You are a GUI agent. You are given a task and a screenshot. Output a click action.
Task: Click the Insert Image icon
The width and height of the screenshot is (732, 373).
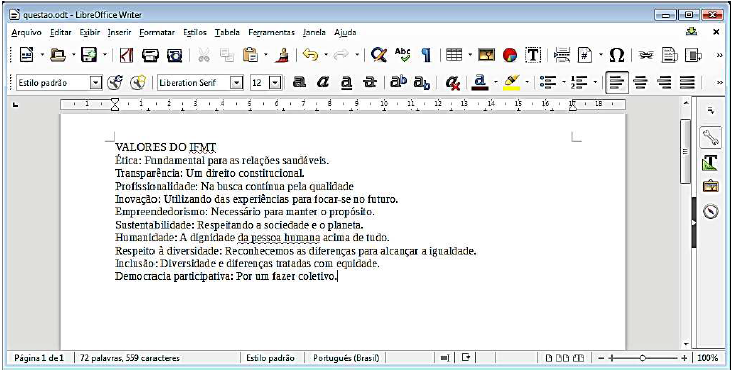[x=487, y=55]
